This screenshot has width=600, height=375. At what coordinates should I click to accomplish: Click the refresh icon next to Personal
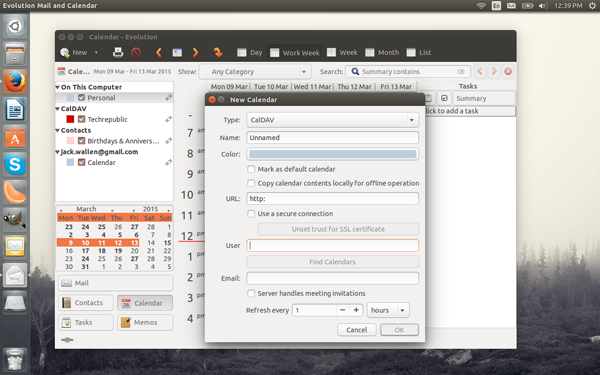pyautogui.click(x=168, y=98)
